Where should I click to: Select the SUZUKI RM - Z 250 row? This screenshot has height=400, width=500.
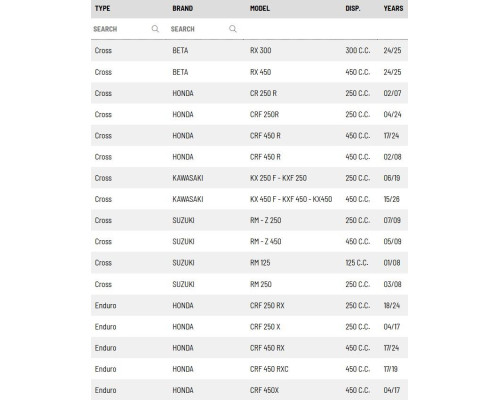(x=249, y=220)
